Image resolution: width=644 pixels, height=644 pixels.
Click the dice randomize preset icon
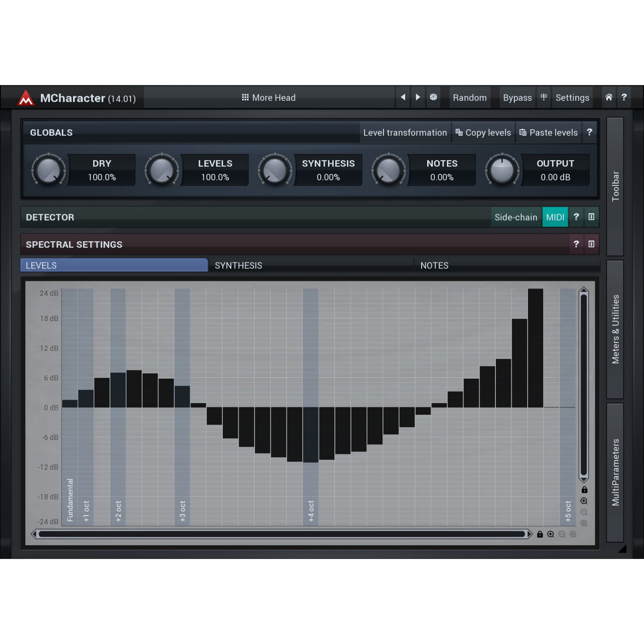coord(433,97)
